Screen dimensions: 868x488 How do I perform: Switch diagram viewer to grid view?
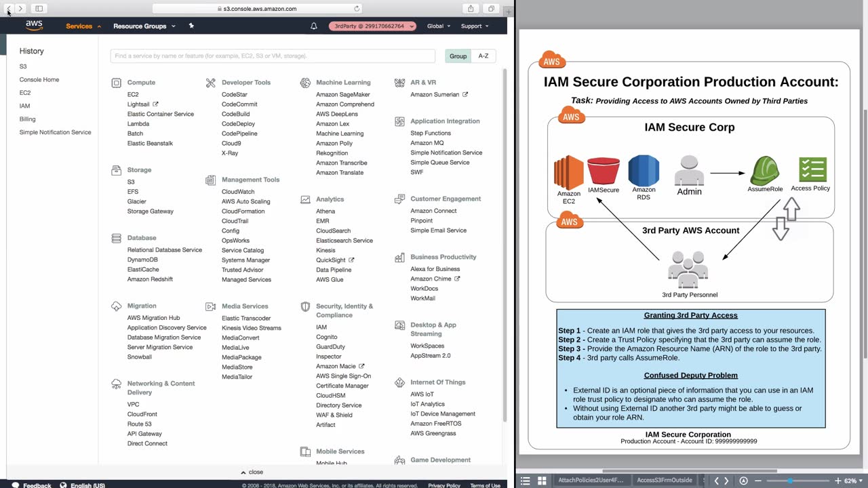(x=542, y=481)
